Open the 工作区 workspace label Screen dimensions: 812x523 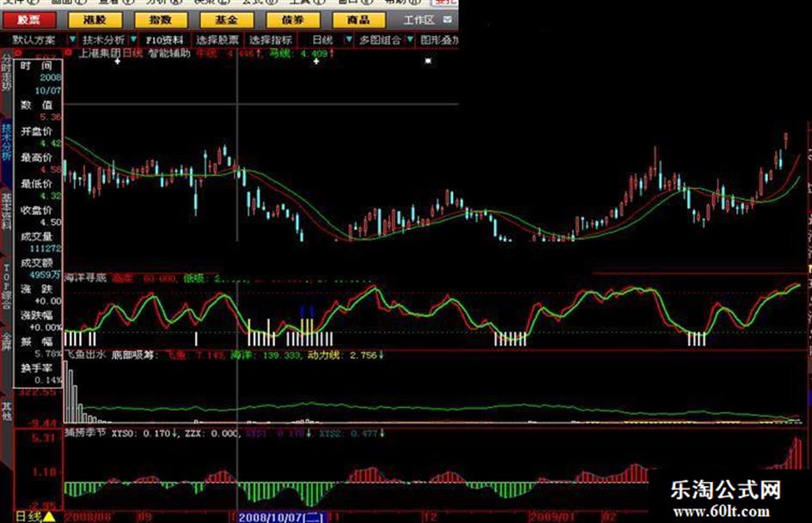[x=418, y=21]
